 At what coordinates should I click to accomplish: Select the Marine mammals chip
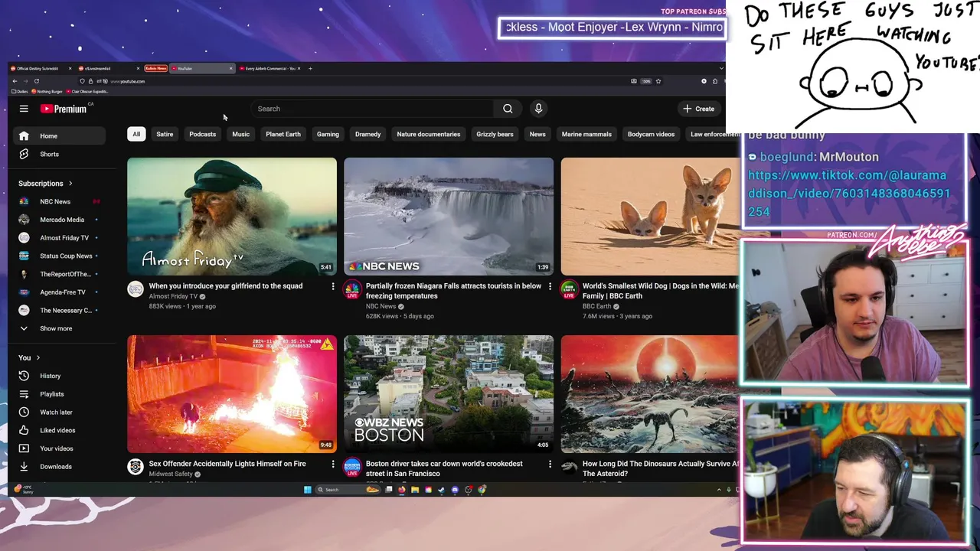[x=586, y=134]
